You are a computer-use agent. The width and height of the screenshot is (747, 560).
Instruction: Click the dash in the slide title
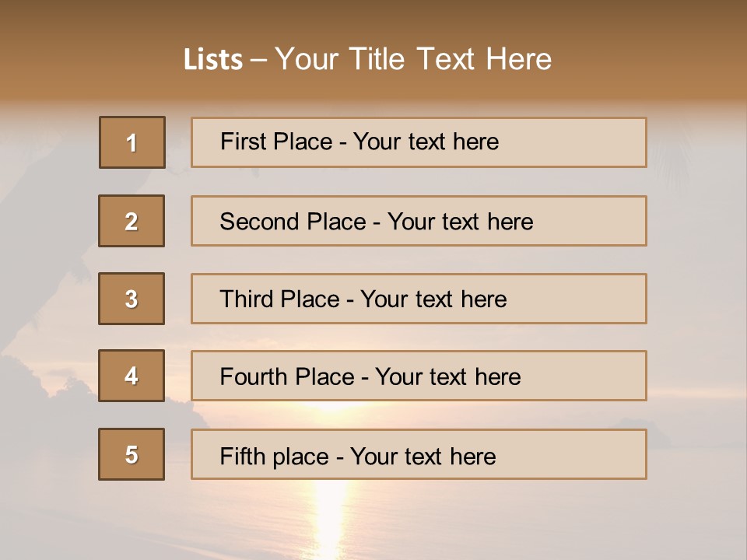258,60
